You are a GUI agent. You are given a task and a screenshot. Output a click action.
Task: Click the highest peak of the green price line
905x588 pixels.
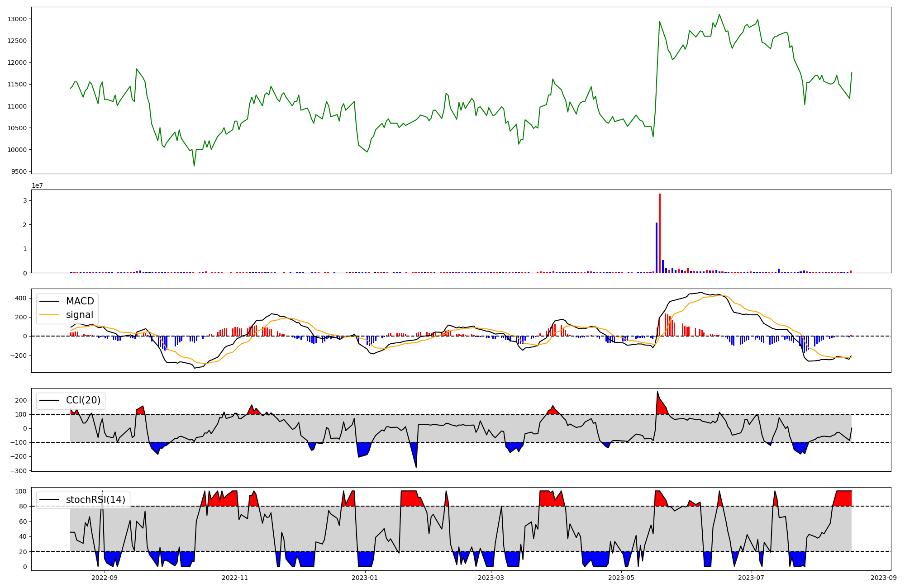(719, 14)
